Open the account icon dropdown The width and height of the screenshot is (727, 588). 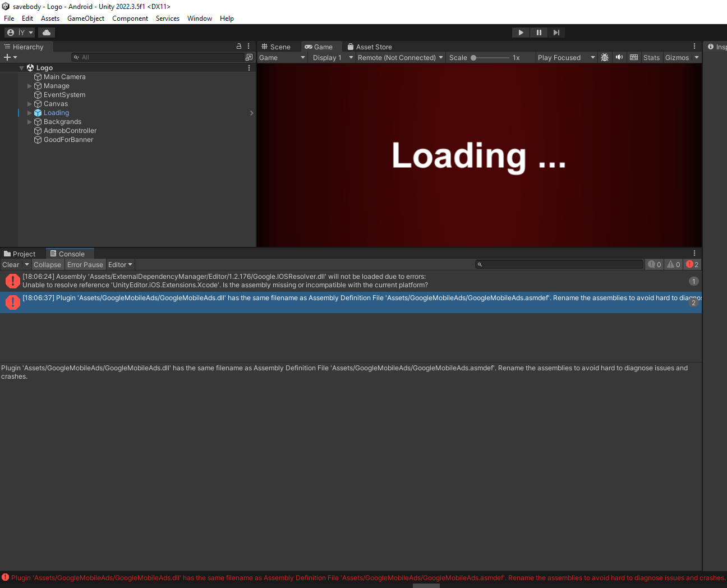[20, 33]
